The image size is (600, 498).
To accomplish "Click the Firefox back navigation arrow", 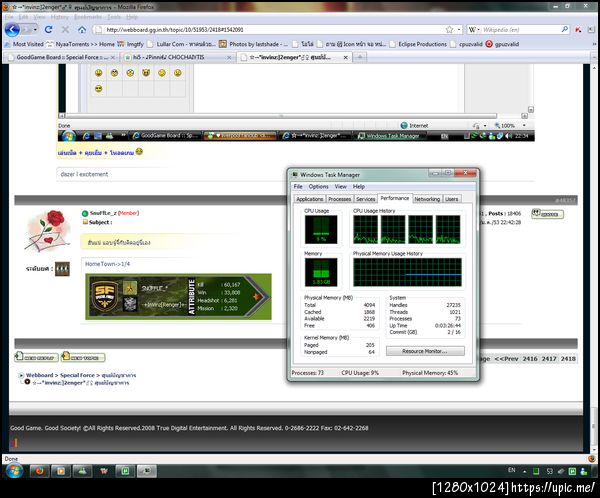I will 12,29.
